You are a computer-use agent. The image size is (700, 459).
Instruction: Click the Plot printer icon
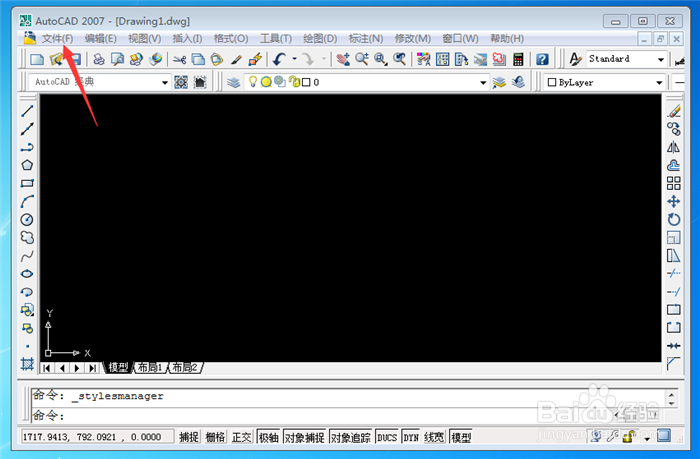pyautogui.click(x=99, y=59)
